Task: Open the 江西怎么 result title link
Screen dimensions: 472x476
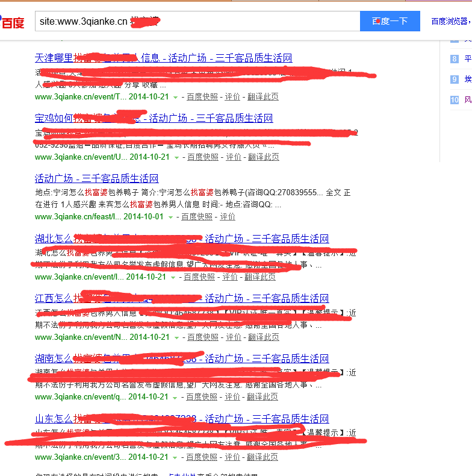Action: pyautogui.click(x=182, y=298)
